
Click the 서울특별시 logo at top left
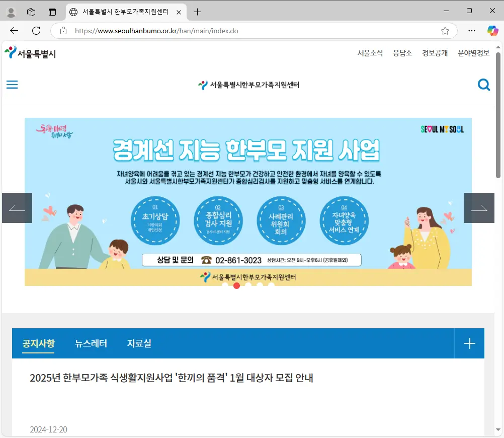coord(30,52)
